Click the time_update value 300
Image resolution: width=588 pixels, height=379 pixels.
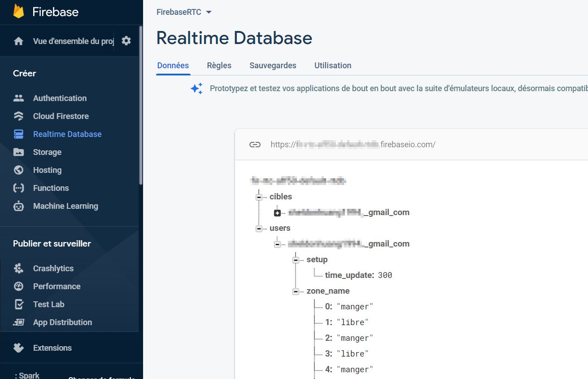click(x=385, y=275)
